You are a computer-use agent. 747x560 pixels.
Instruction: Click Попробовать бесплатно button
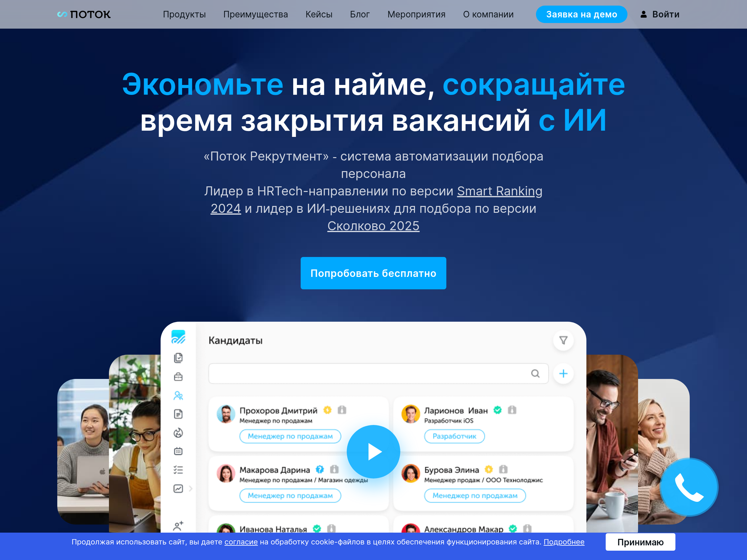373,273
